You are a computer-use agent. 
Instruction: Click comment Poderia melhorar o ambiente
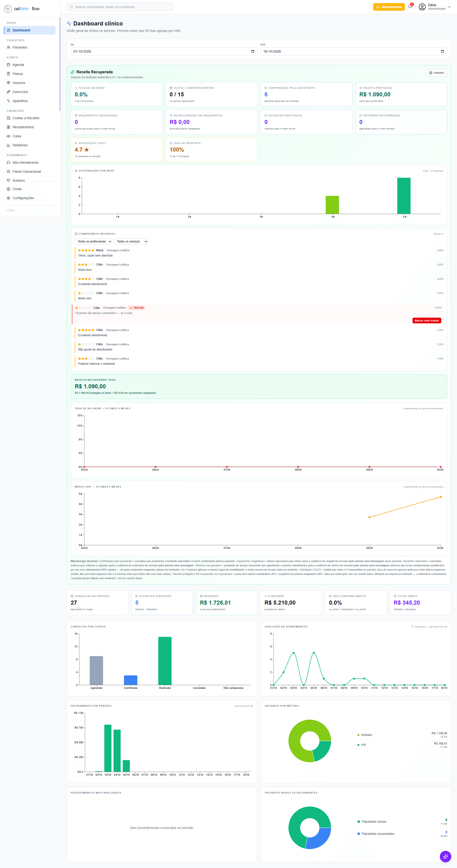click(x=96, y=364)
